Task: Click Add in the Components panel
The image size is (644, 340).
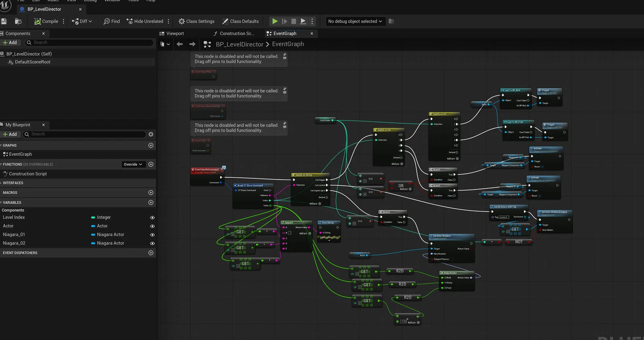Action: [x=10, y=43]
